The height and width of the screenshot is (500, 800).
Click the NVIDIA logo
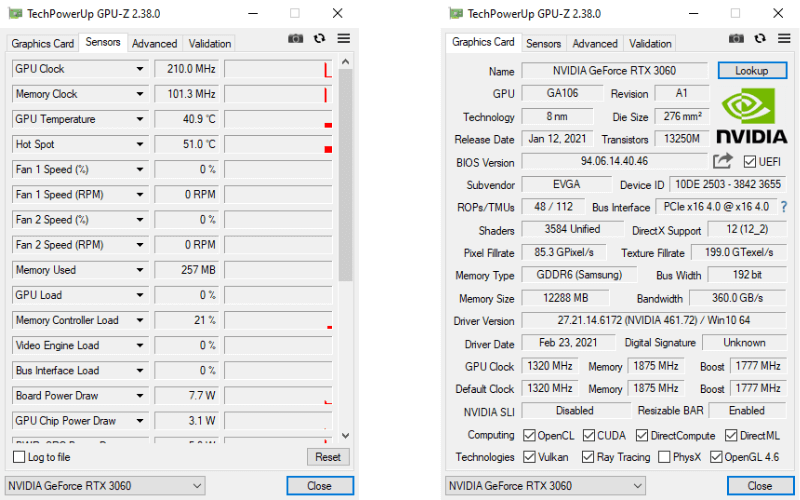click(752, 115)
